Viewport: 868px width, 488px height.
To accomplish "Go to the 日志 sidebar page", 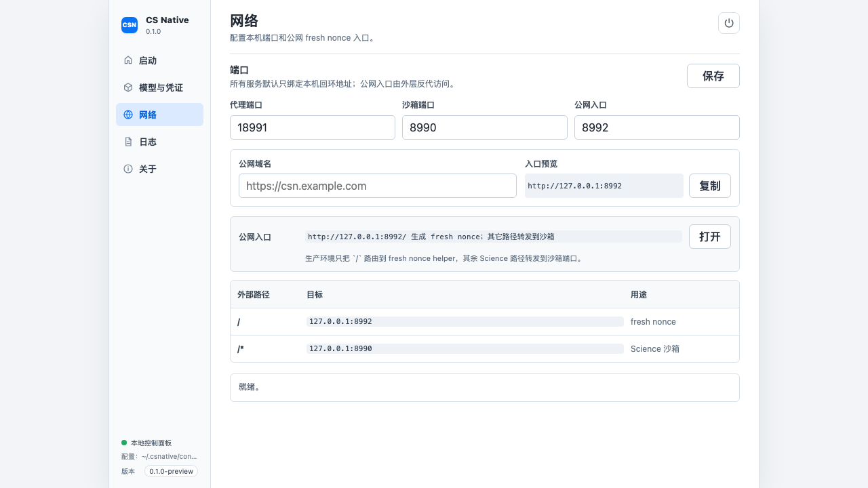I will pyautogui.click(x=159, y=142).
